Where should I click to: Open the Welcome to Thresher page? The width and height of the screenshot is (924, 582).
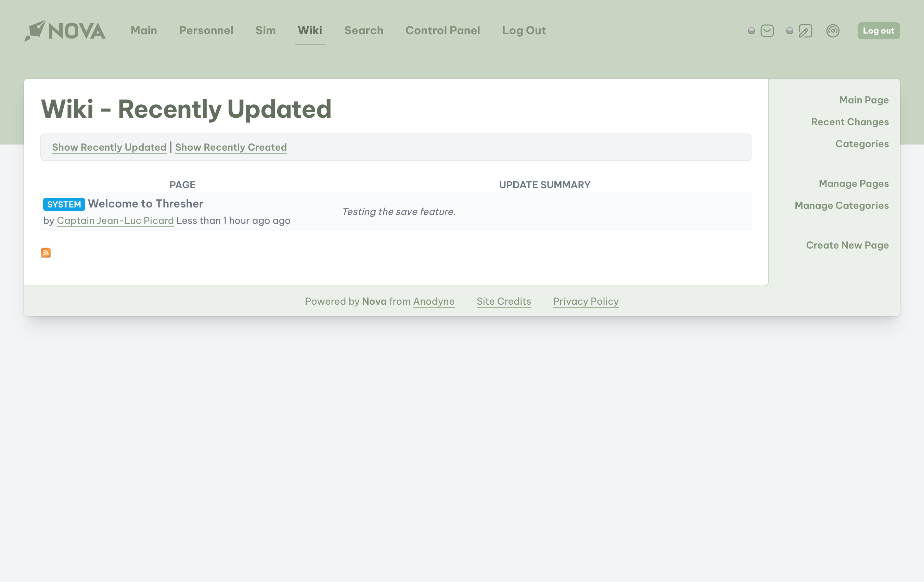[x=146, y=203]
